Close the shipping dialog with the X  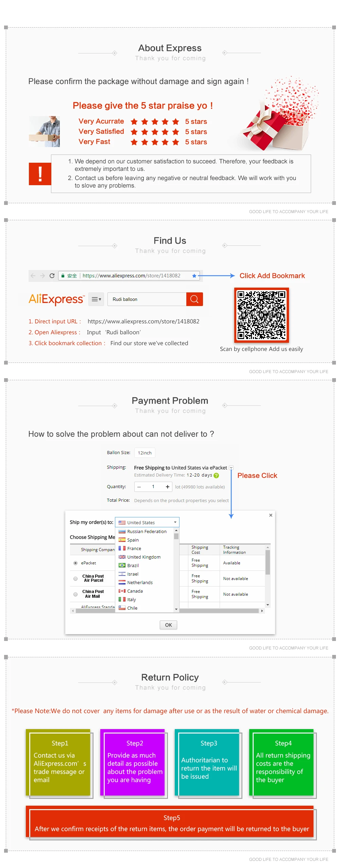pos(271,515)
